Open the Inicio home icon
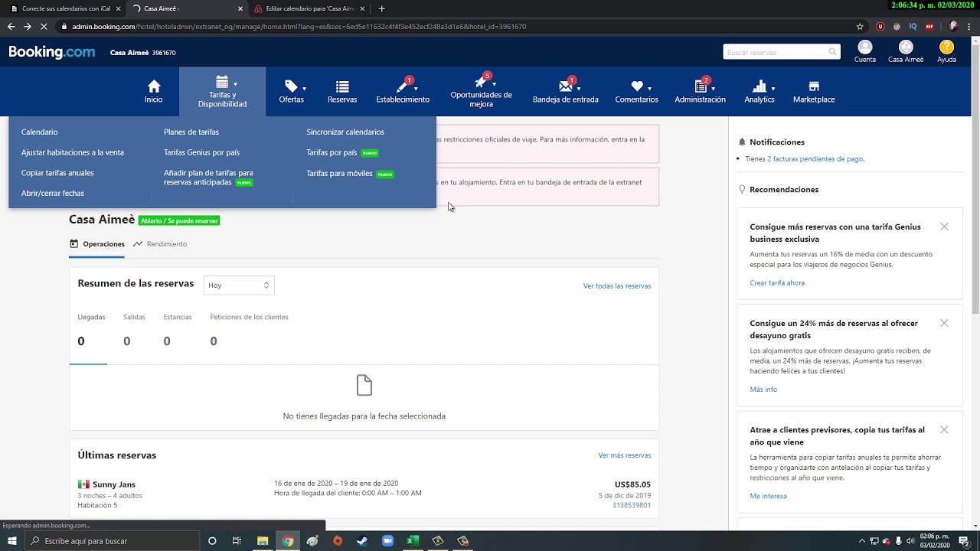980x551 pixels. click(x=154, y=86)
